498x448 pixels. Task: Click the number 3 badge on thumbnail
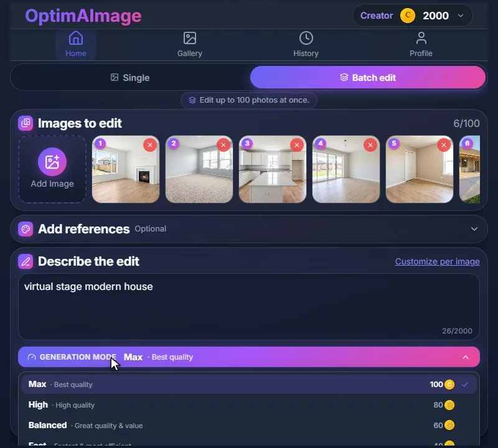(x=247, y=144)
